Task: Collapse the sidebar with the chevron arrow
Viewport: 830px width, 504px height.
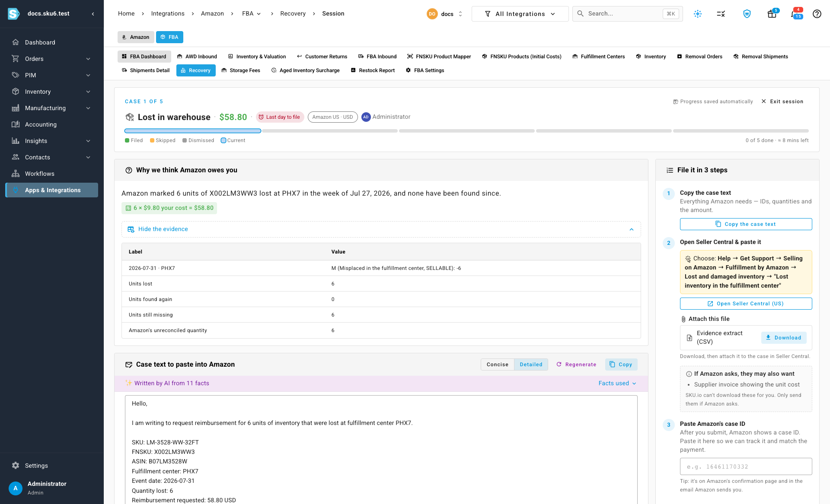Action: tap(93, 14)
